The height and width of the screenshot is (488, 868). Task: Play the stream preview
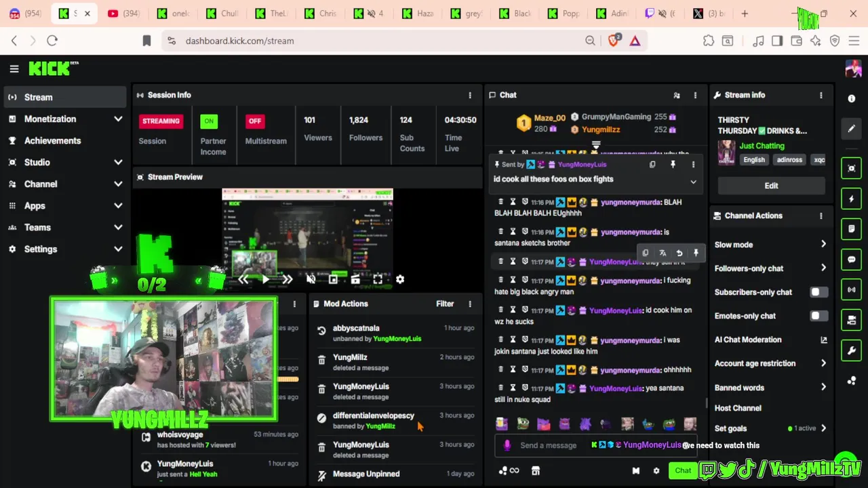[266, 279]
